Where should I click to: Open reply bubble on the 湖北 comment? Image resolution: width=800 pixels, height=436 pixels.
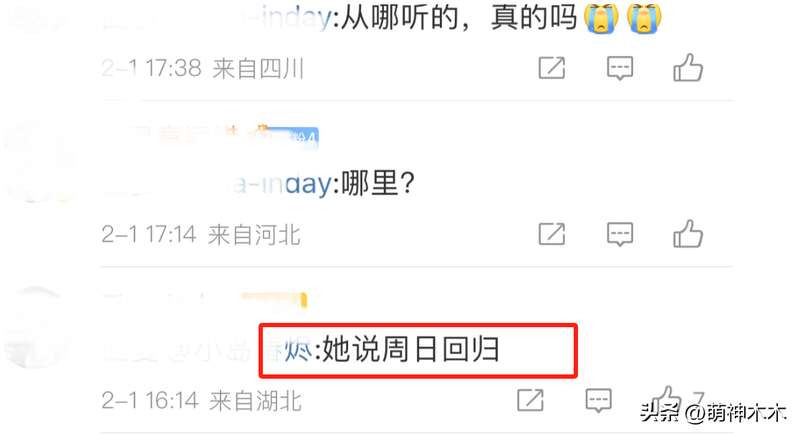598,400
